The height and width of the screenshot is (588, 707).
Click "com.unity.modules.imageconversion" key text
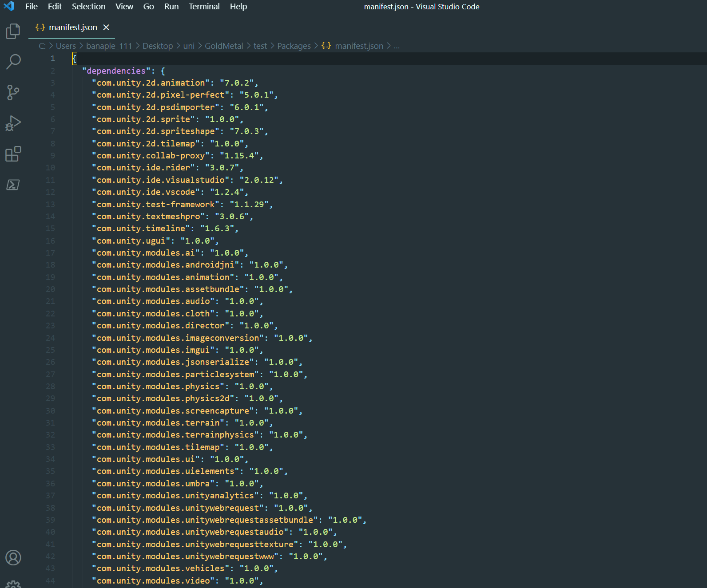coord(178,338)
